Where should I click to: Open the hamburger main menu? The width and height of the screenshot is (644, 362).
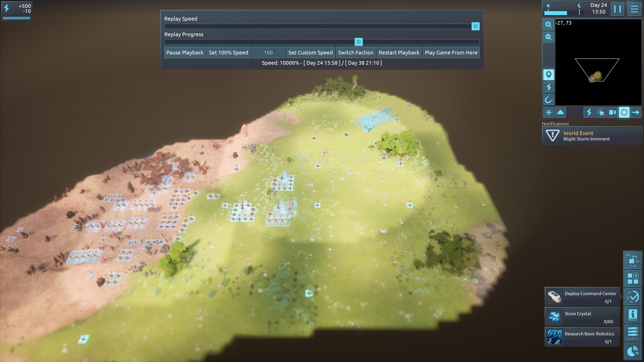click(634, 9)
